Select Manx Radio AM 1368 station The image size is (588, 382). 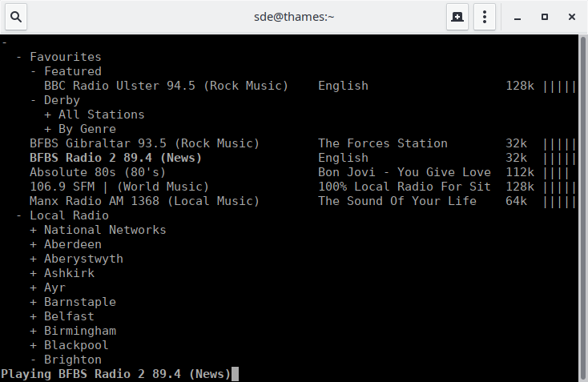tap(144, 201)
